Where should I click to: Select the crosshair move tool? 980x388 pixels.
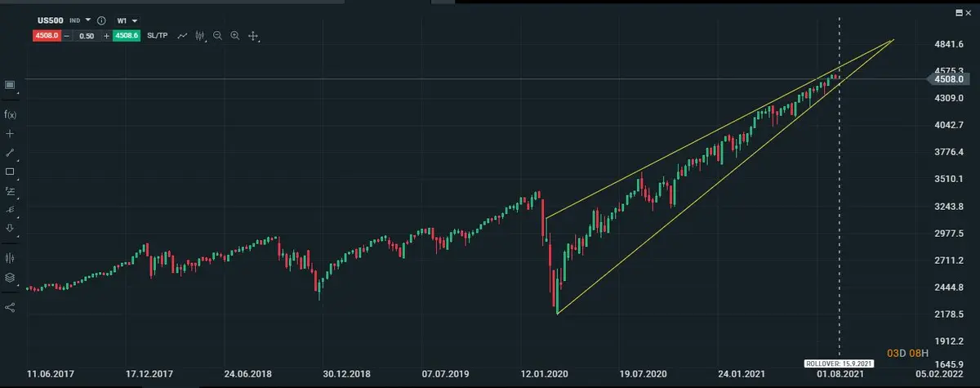click(x=253, y=36)
